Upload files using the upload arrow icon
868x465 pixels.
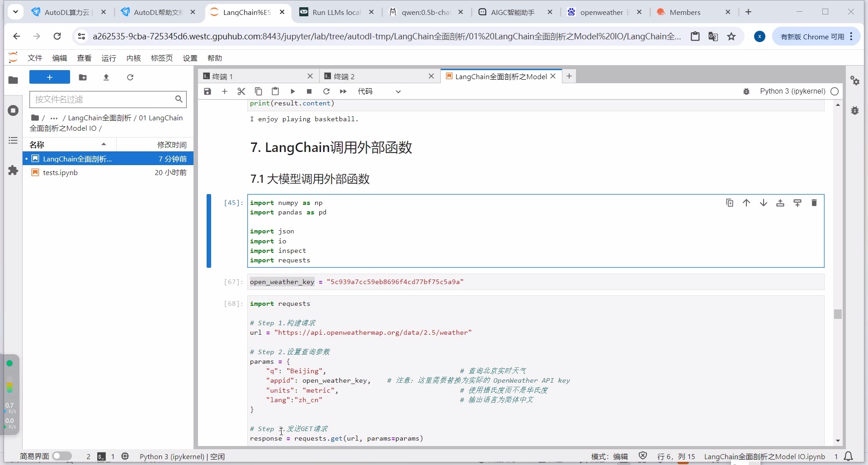[106, 77]
